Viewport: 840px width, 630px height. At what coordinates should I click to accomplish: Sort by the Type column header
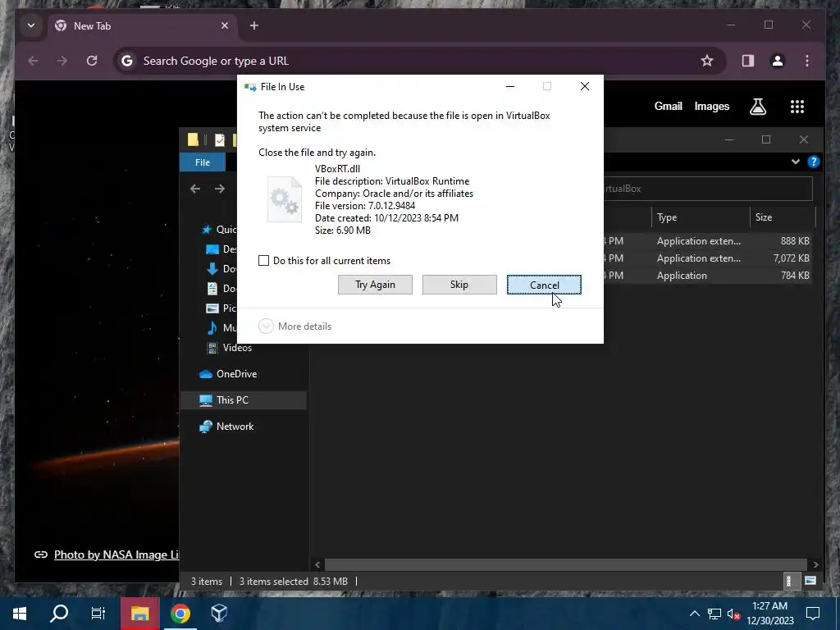(701, 217)
